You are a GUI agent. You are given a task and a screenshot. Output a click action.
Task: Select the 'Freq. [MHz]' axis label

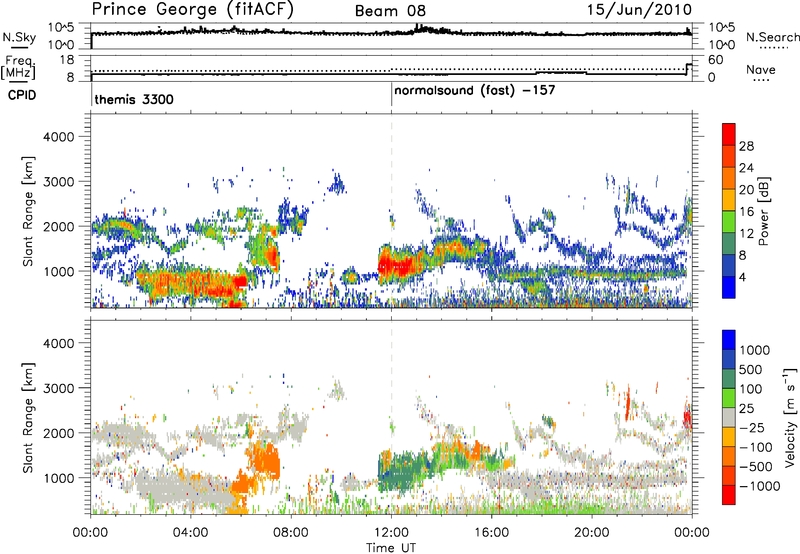[x=19, y=68]
